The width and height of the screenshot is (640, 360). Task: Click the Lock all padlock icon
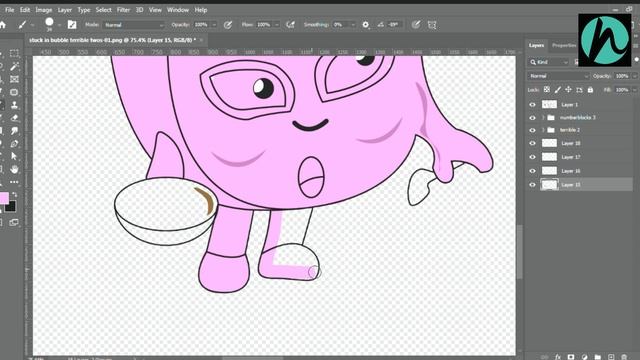click(590, 89)
